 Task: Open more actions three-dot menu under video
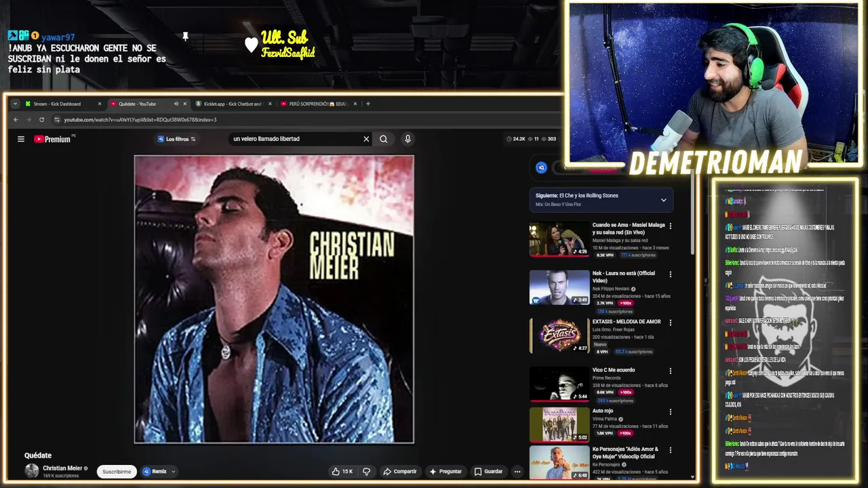pos(517,471)
